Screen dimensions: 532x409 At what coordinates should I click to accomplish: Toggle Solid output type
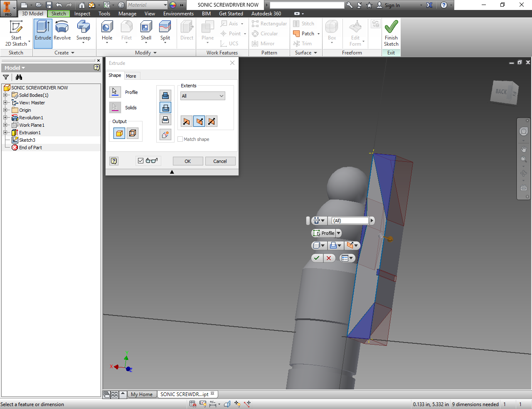pyautogui.click(x=119, y=133)
